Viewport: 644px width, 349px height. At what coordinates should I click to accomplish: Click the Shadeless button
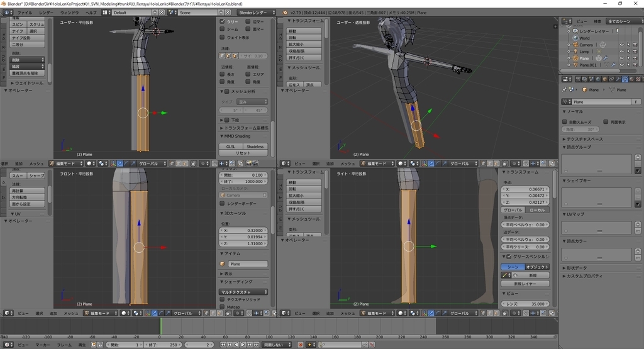tap(255, 147)
